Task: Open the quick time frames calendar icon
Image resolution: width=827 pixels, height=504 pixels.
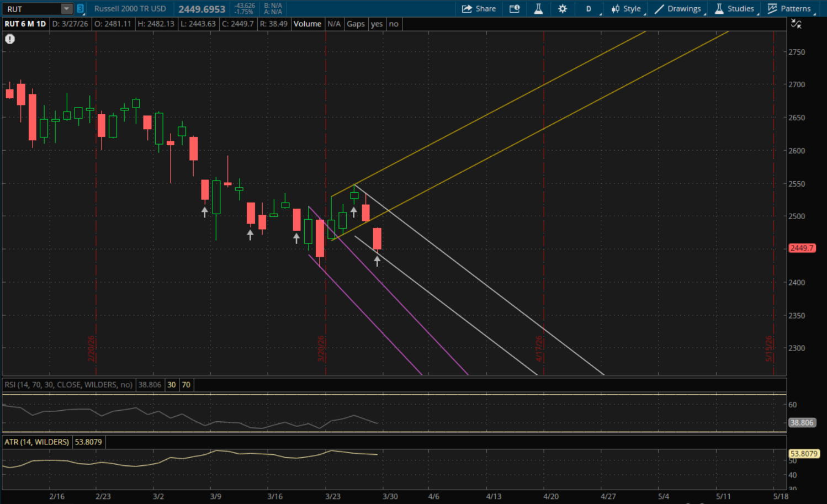Action: (x=515, y=9)
